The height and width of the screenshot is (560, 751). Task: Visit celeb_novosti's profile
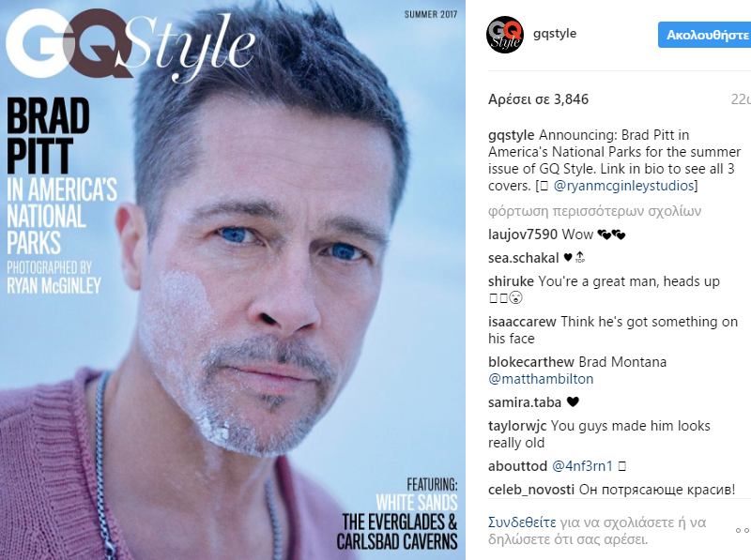pyautogui.click(x=531, y=490)
